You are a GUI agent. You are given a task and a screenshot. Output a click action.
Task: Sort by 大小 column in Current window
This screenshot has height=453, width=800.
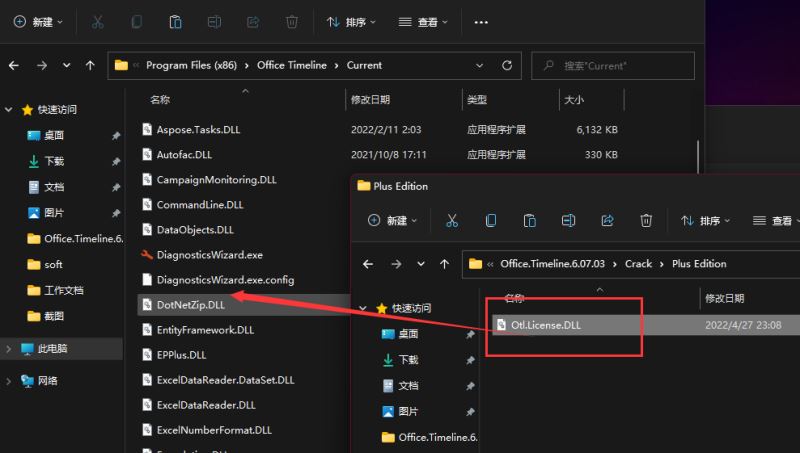(x=573, y=99)
